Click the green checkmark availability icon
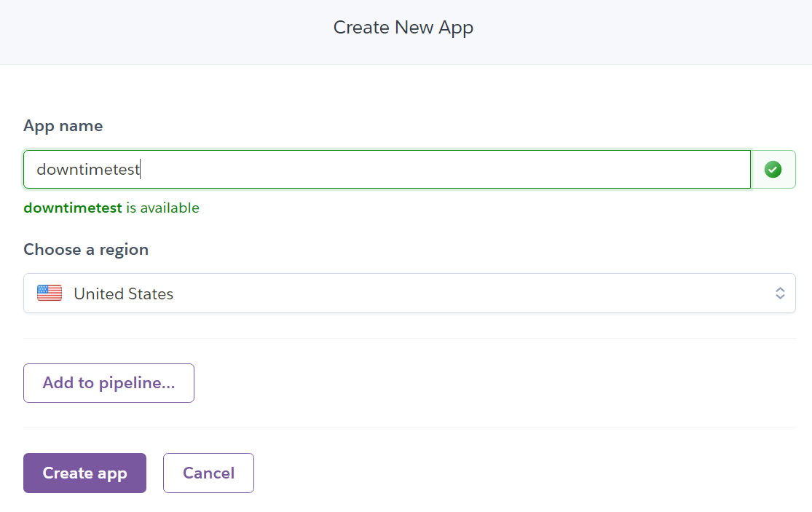 point(773,170)
